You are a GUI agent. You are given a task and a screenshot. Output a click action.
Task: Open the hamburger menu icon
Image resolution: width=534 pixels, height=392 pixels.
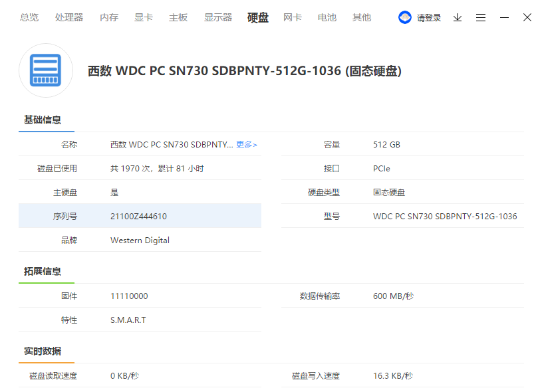point(481,17)
